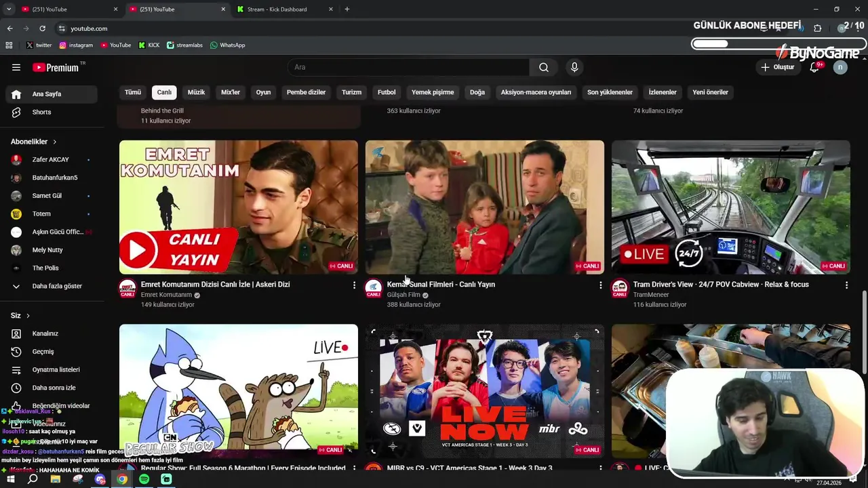
Task: Expand the Abonelikler section chevron
Action: [55, 142]
